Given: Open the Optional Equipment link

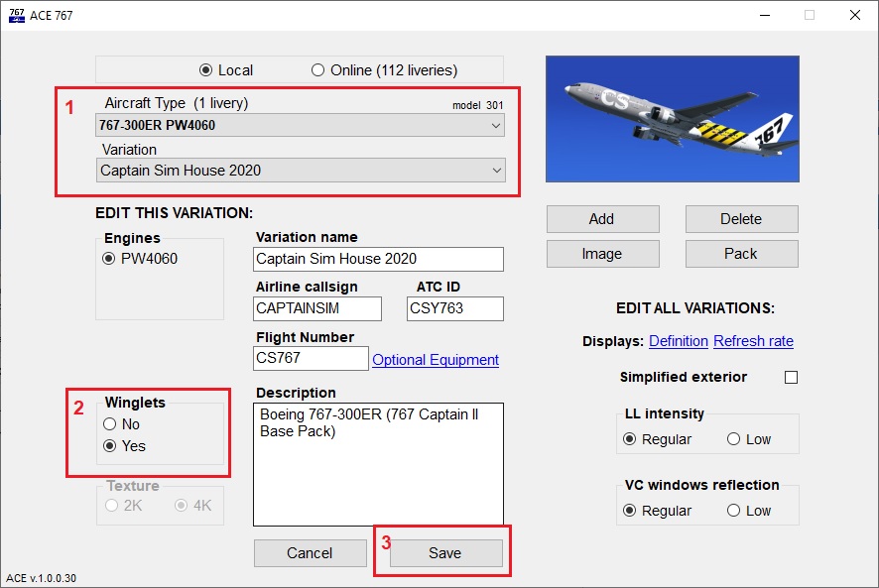Looking at the screenshot, I should coord(436,360).
